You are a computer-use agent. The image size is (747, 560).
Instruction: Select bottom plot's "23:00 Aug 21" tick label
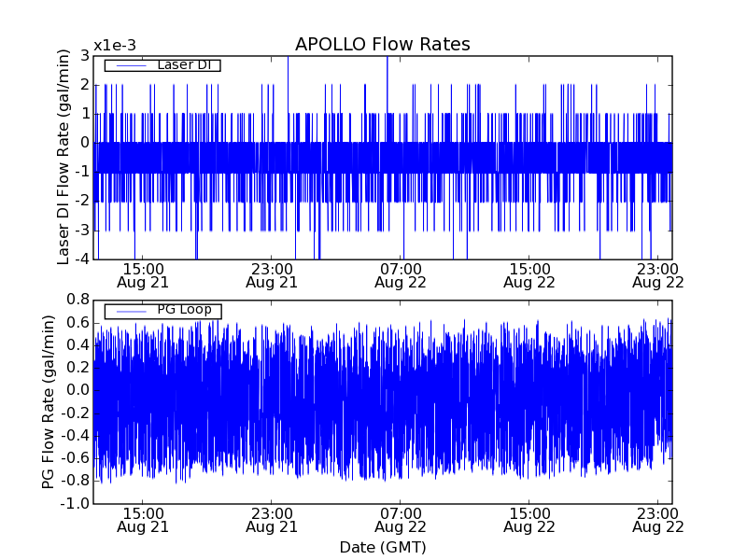pos(272,519)
